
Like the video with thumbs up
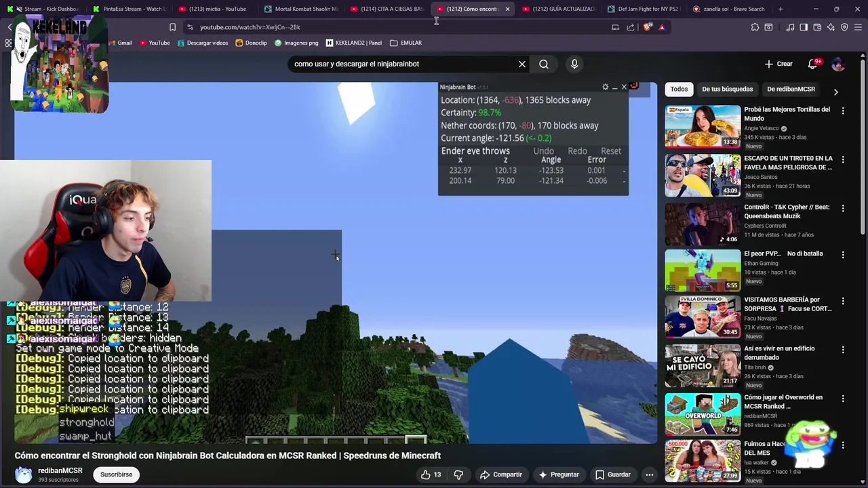(431, 474)
